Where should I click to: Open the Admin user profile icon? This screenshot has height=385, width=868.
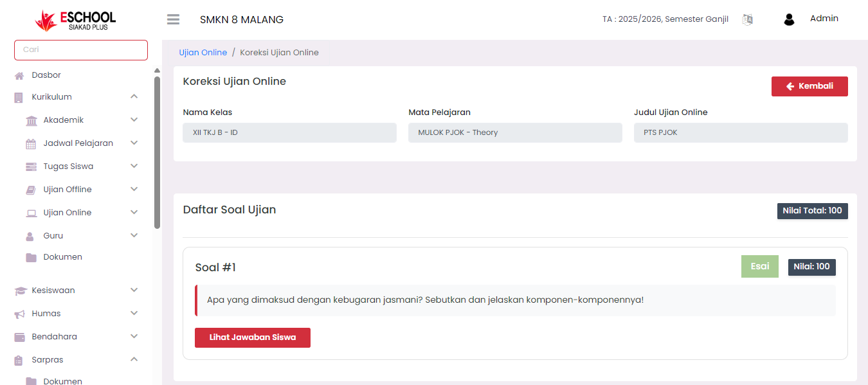pyautogui.click(x=789, y=19)
